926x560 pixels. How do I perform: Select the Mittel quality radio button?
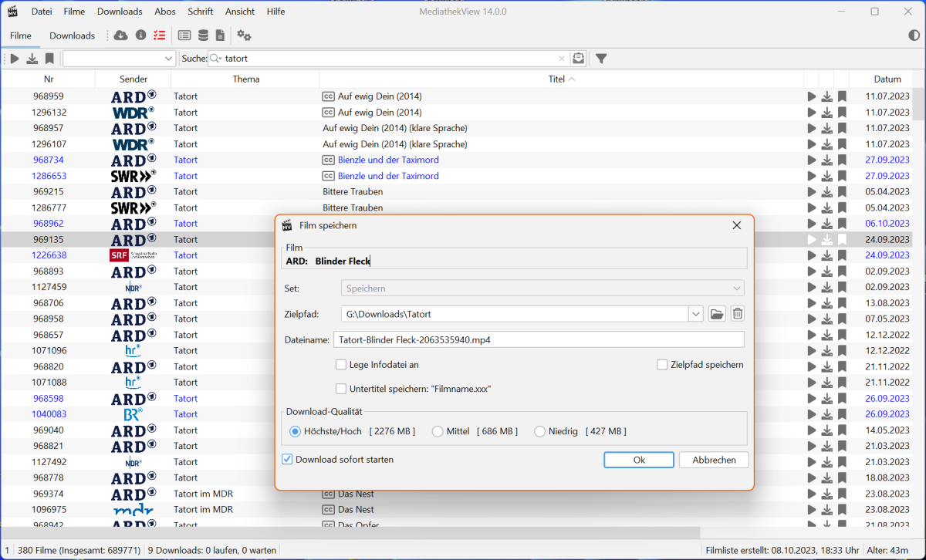click(x=438, y=432)
